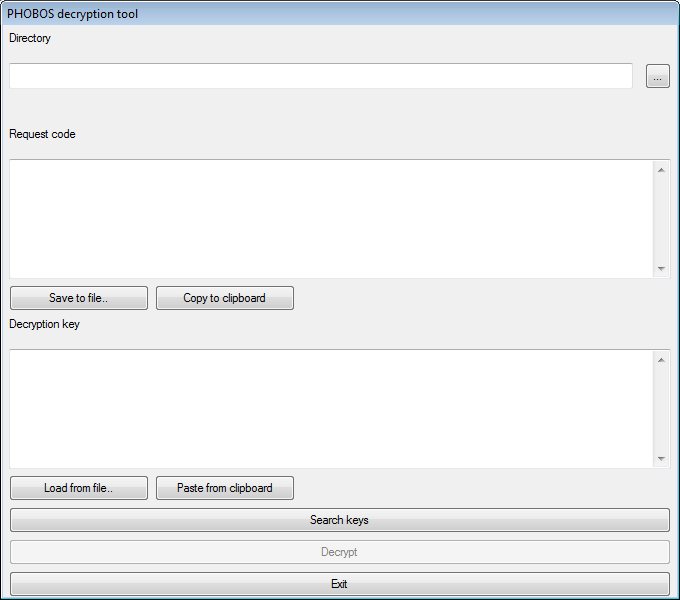The image size is (680, 600).
Task: Save the request code to file
Action: pyautogui.click(x=78, y=298)
